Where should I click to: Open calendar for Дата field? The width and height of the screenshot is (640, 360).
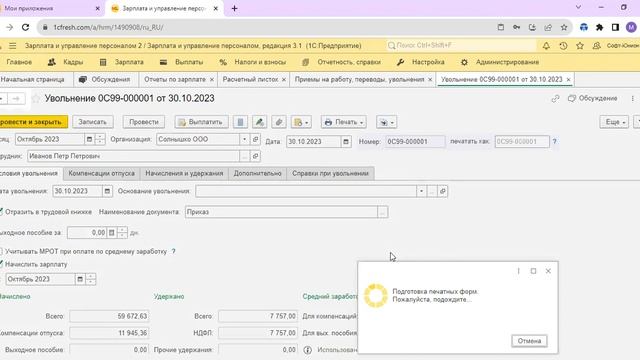click(x=346, y=142)
